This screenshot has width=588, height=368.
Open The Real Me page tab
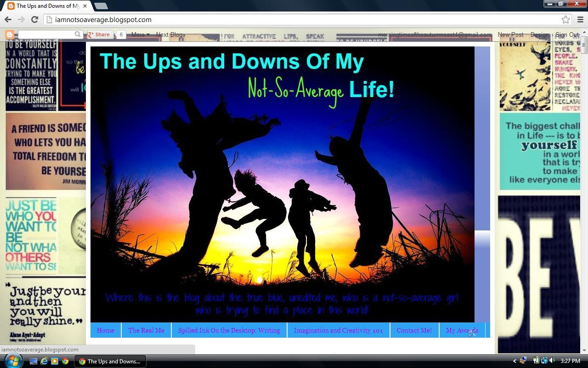click(146, 330)
